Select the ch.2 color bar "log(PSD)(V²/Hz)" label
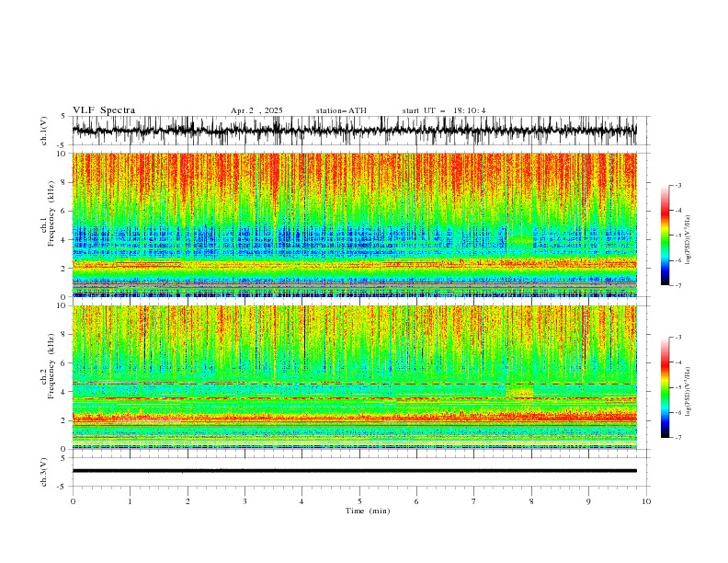The image size is (728, 563). coord(689,392)
